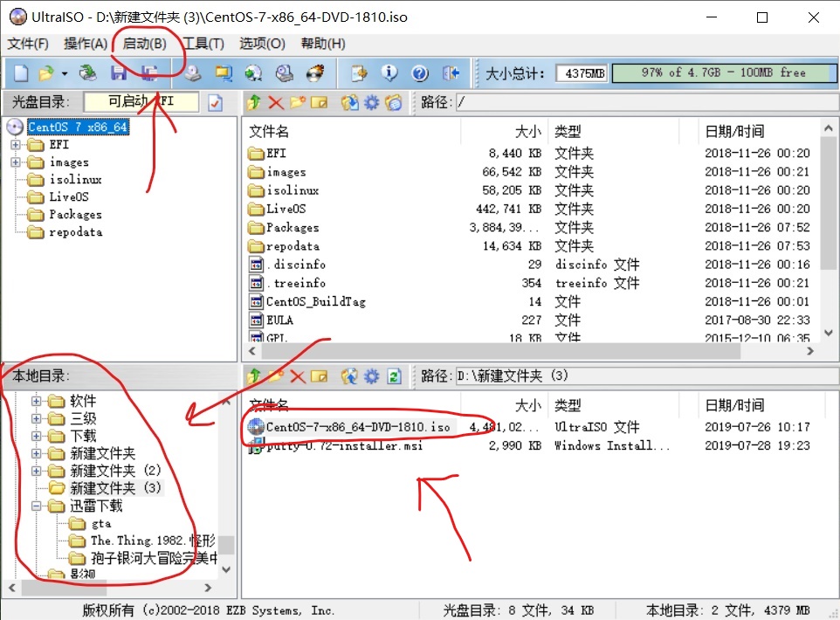
Task: Expand the 三级 folder in the local tree
Action: coord(36,418)
